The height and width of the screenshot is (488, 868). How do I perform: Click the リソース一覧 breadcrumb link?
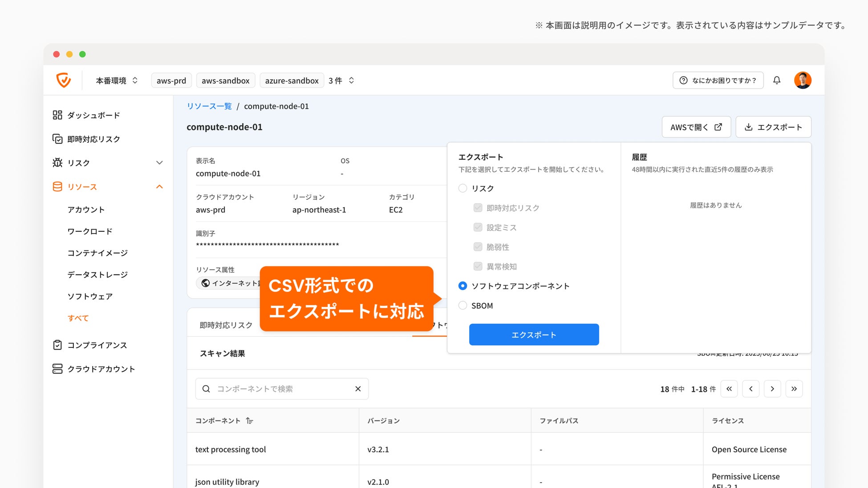(209, 106)
